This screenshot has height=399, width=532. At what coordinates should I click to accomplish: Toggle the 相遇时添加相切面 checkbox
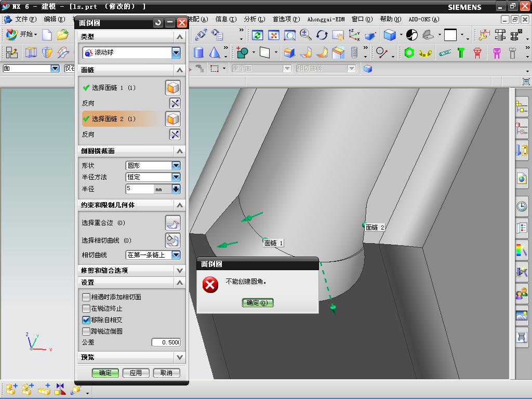(x=86, y=297)
